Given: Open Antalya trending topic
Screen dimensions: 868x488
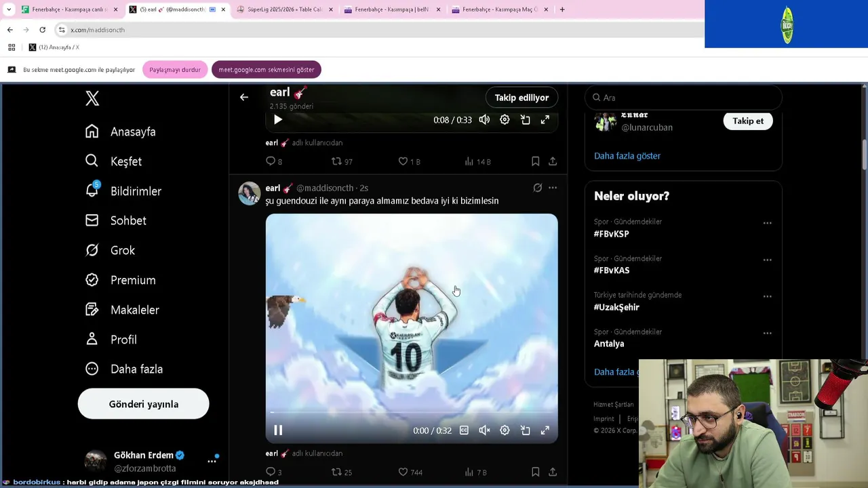Looking at the screenshot, I should coord(609,344).
